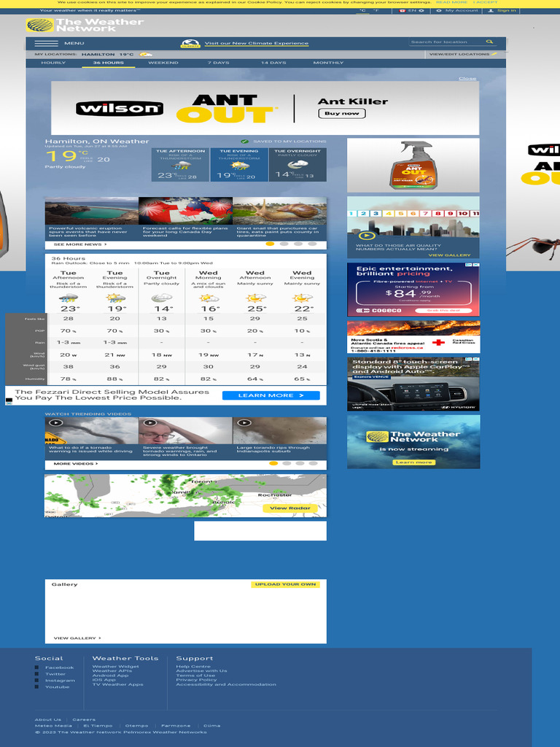Click the My Account gear icon

pos(438,10)
